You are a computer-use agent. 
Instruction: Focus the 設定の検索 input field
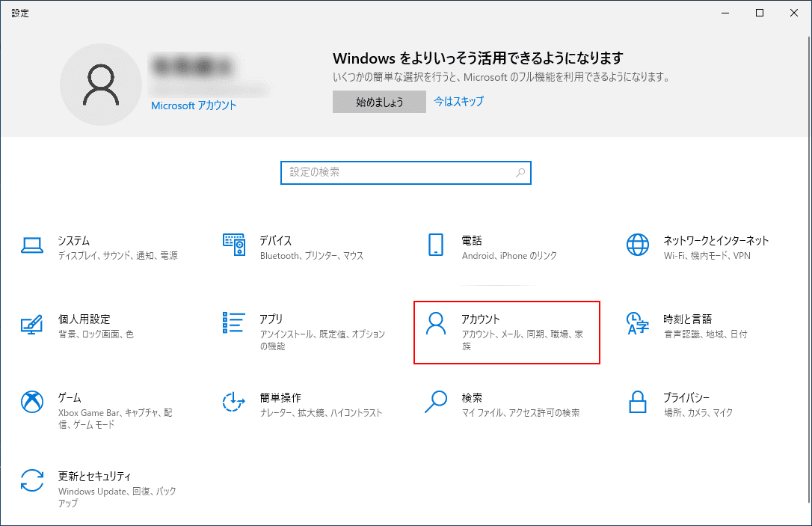pos(406,173)
